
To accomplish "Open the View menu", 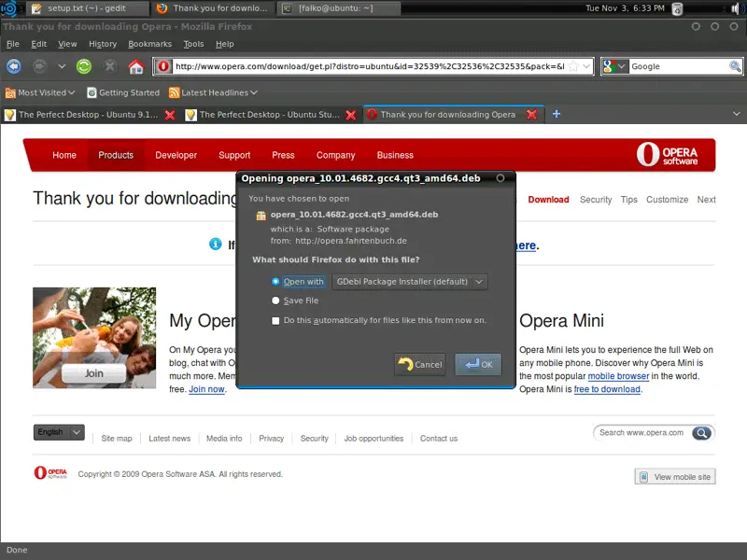I will [x=67, y=44].
